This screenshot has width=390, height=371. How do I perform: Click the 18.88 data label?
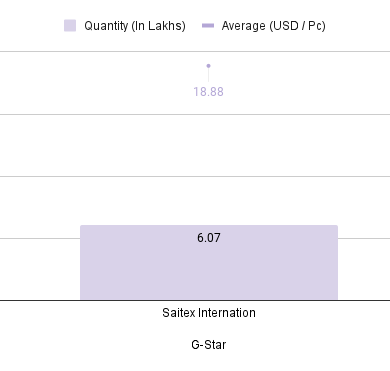tap(208, 92)
